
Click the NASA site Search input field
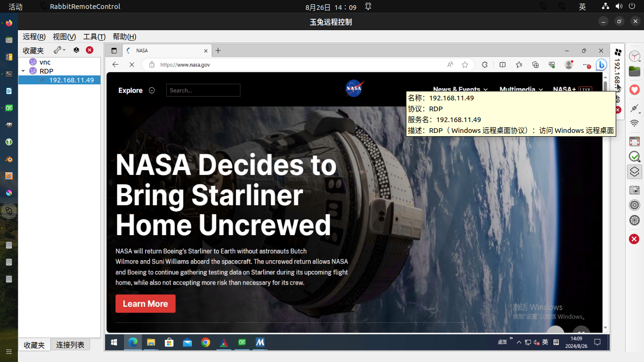click(203, 90)
